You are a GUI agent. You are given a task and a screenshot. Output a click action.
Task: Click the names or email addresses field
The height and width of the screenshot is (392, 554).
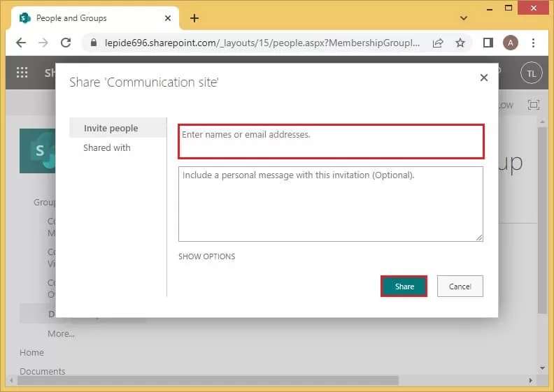pyautogui.click(x=330, y=142)
